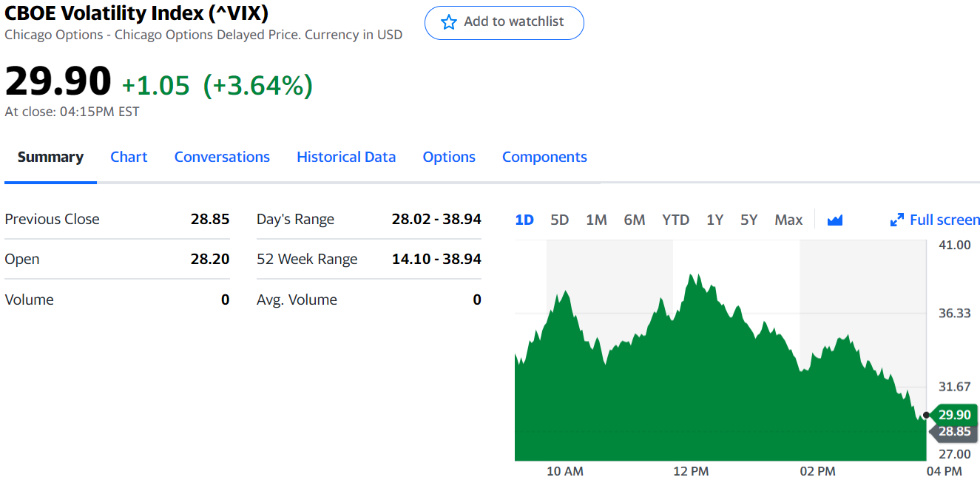The width and height of the screenshot is (980, 480).
Task: Click the Previous Close label
Action: pos(52,219)
